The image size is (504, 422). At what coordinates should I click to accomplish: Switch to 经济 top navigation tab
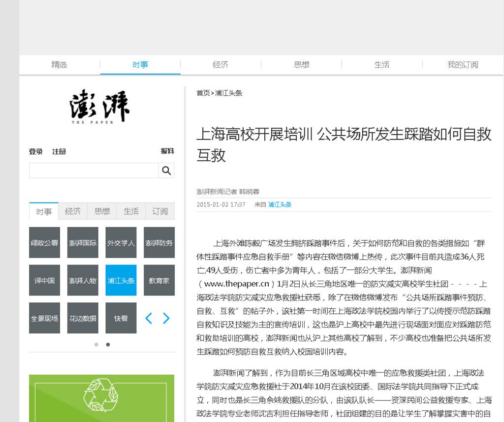220,64
